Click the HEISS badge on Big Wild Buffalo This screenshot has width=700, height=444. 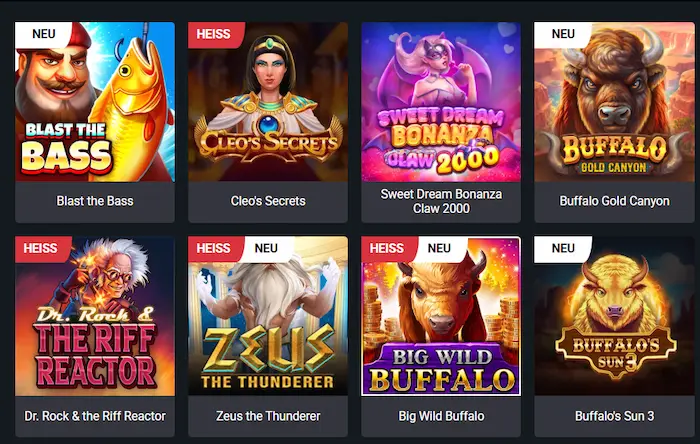tap(387, 249)
